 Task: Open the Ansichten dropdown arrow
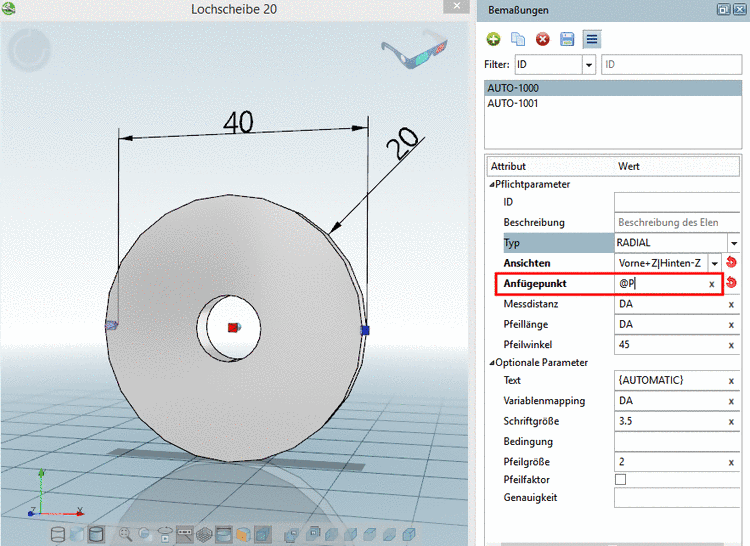pos(715,263)
